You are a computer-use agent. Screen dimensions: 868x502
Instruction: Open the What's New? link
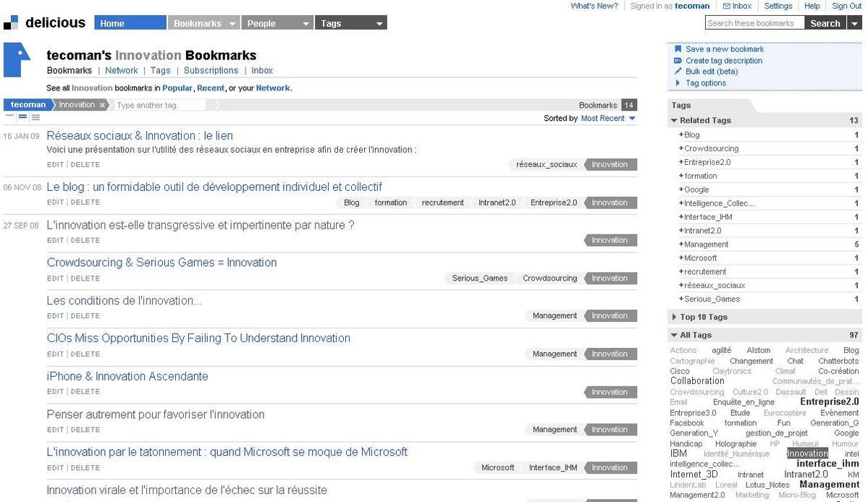point(594,6)
